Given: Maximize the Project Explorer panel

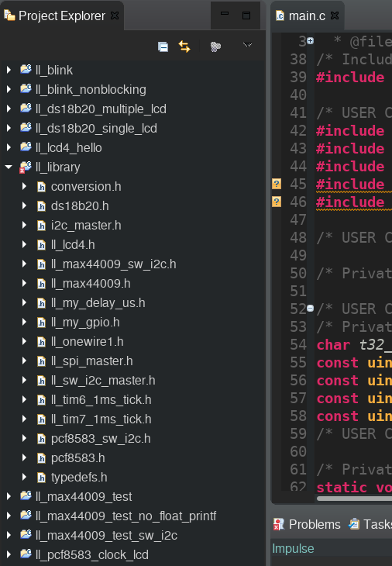Looking at the screenshot, I should click(x=246, y=16).
